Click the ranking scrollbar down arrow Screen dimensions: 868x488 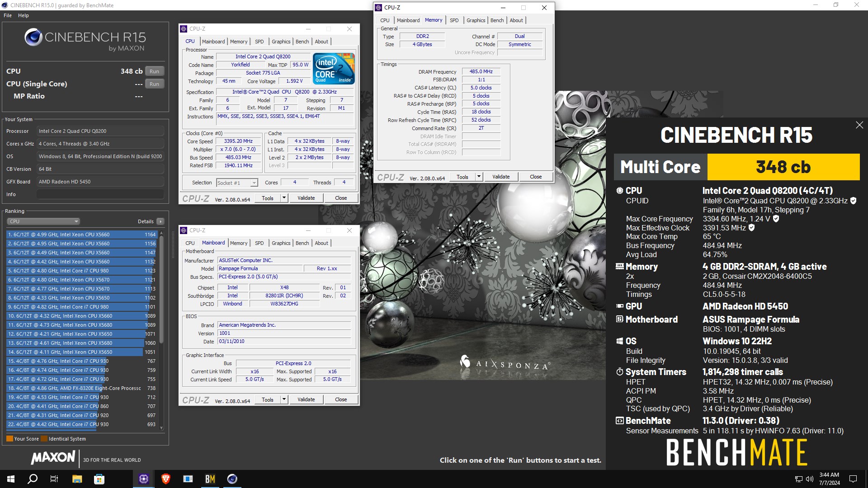(161, 428)
